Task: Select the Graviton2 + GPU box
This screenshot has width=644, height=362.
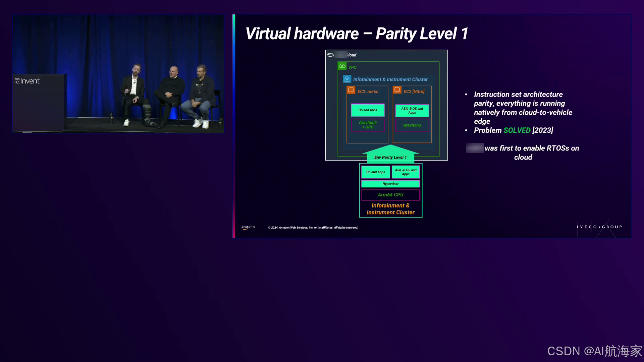Action: (368, 125)
